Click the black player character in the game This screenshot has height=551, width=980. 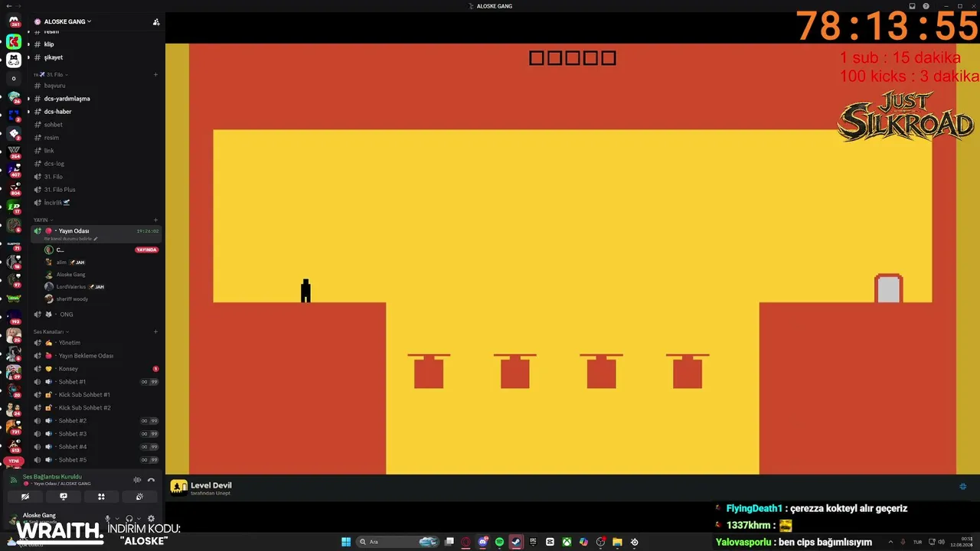coord(305,291)
